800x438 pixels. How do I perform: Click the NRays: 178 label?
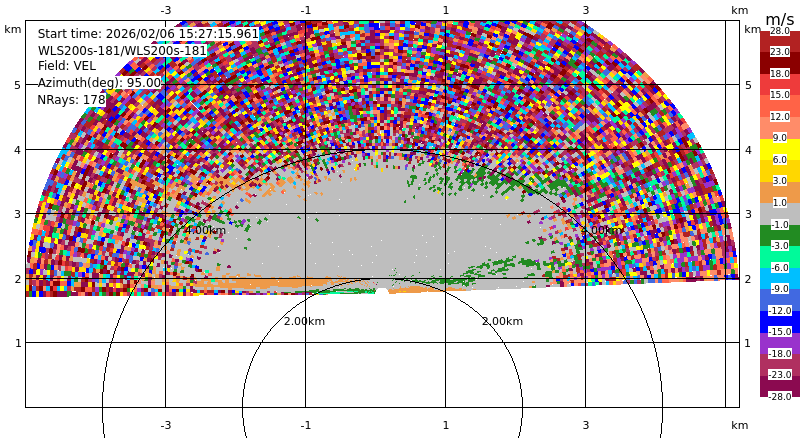pos(71,100)
